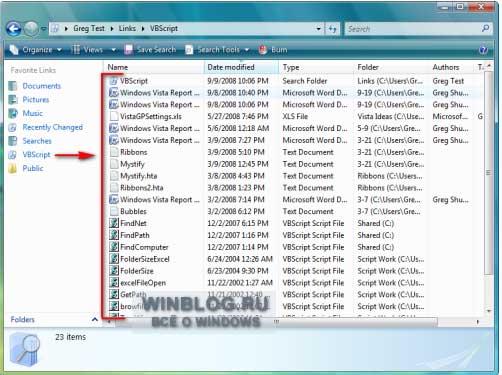This screenshot has width=502, height=375.
Task: Select VBScript in the address path
Action: 163,29
